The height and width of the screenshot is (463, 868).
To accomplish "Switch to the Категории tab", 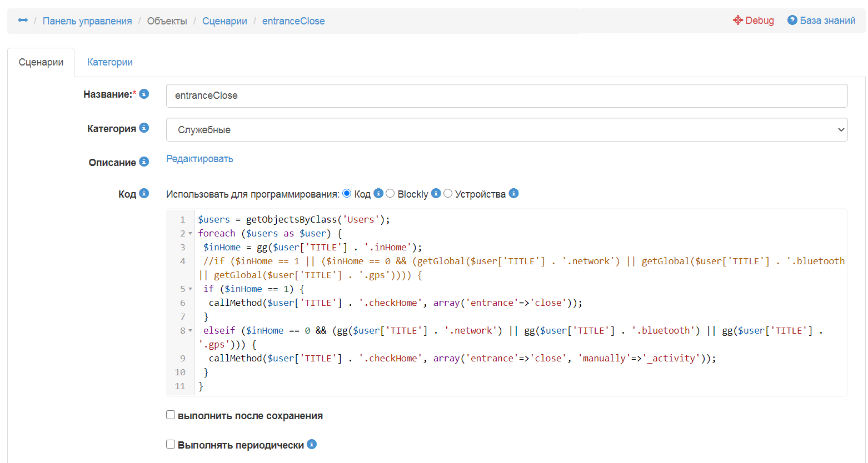I will (110, 62).
